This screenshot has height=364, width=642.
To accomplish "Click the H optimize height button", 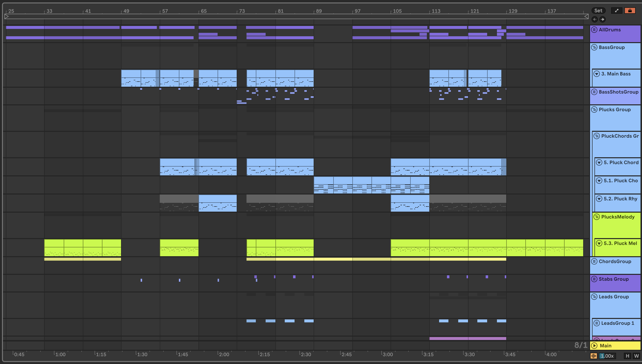I will pyautogui.click(x=627, y=356).
